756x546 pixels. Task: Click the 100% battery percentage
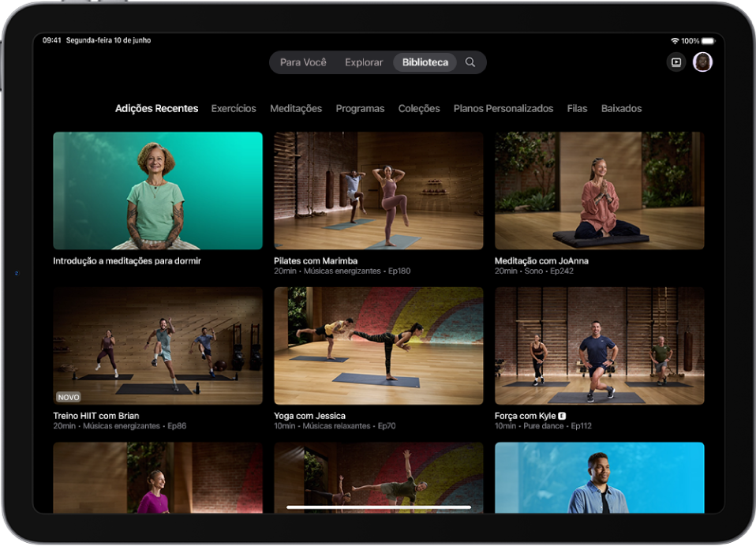pyautogui.click(x=690, y=41)
